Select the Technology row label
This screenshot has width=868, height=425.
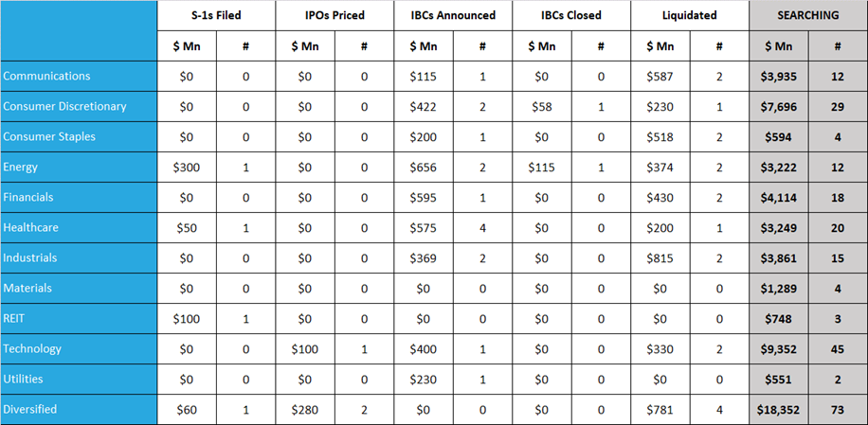[32, 348]
